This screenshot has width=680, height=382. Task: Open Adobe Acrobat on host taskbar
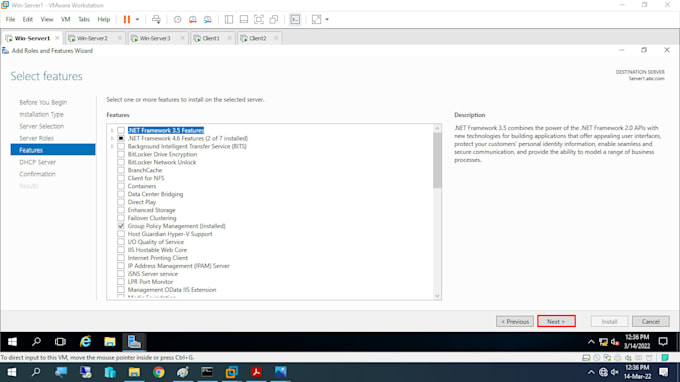(x=256, y=372)
